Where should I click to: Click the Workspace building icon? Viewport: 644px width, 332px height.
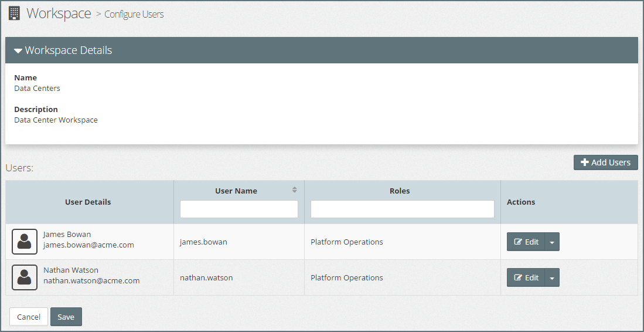tap(14, 13)
